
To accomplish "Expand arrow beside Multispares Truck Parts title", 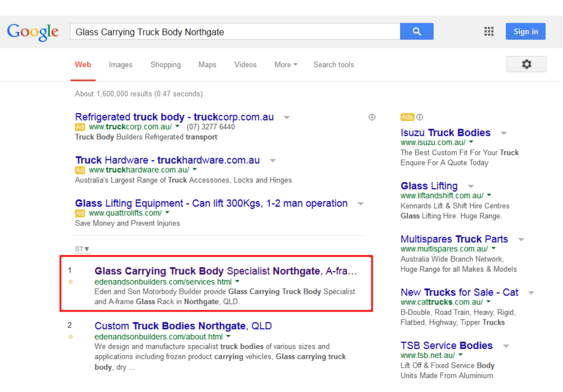I will 521,239.
